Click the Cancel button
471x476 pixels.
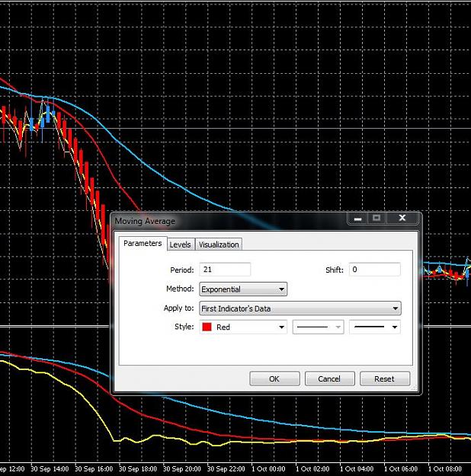tap(329, 379)
